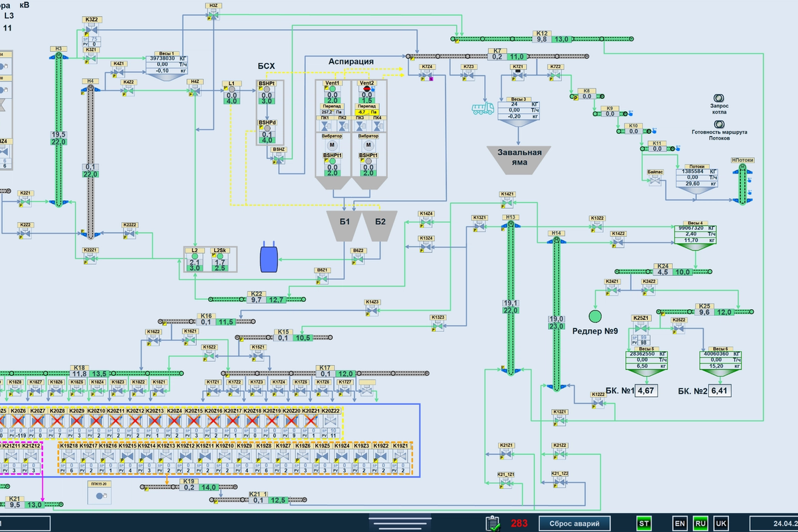The image size is (798, 532).
Task: Click the БК. №1 value 4,67
Action: click(646, 391)
